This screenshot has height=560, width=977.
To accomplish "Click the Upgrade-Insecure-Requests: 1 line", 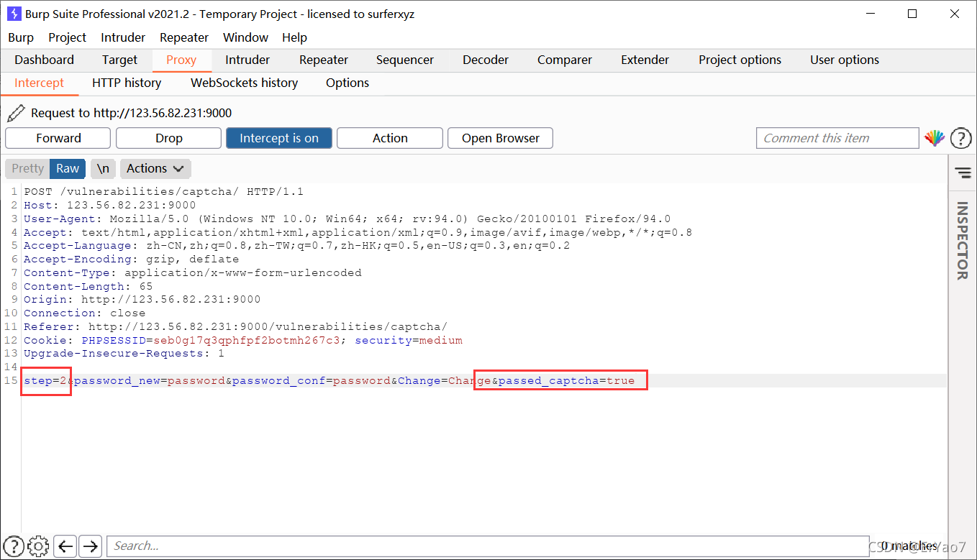I will pos(124,353).
